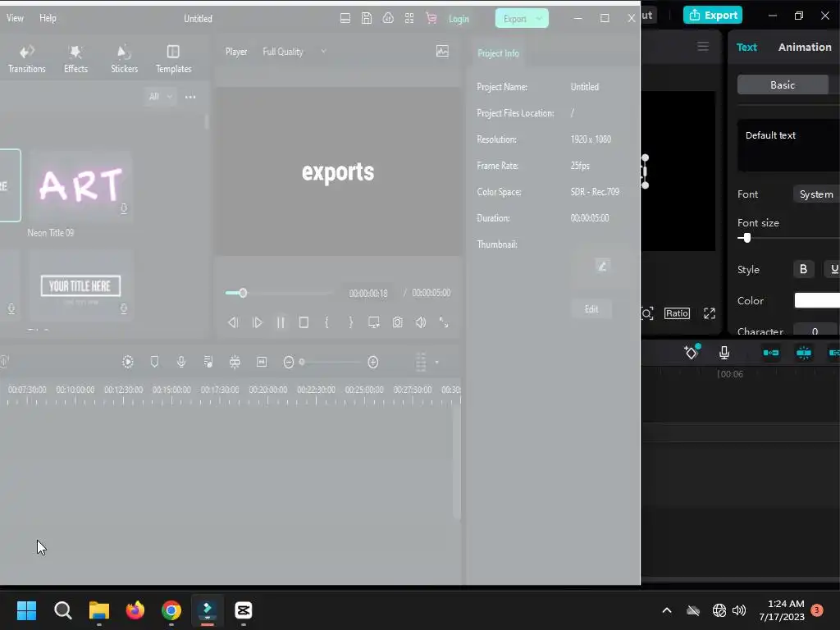Select the Neon Title 09 thumbnail
Image resolution: width=840 pixels, height=630 pixels.
pos(80,185)
